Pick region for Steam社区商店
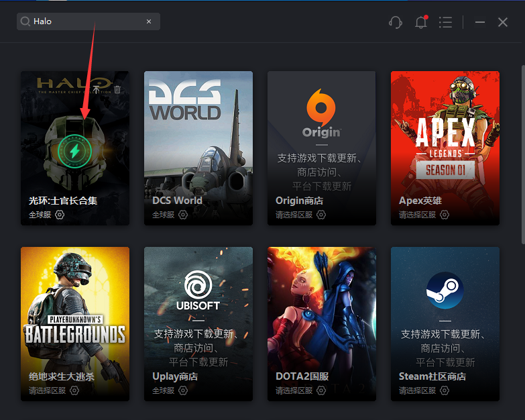525x420 pixels. (445, 390)
